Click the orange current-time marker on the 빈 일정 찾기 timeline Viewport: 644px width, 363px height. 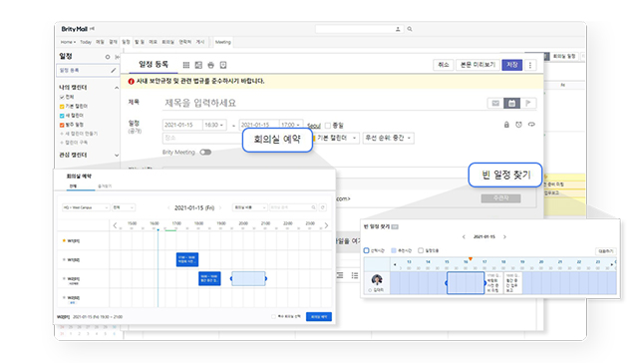(x=471, y=258)
